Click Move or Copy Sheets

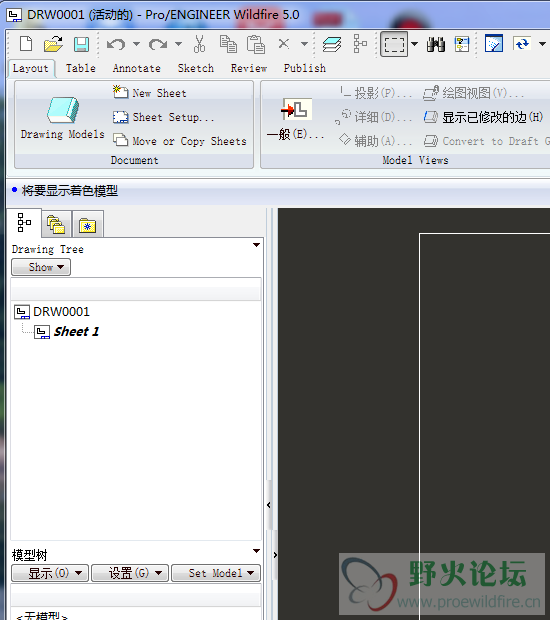coord(180,141)
